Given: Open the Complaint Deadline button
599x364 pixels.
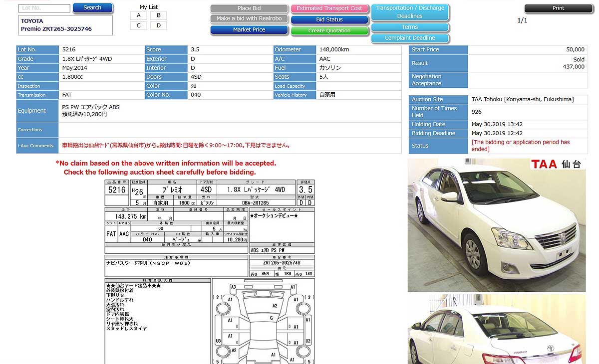Looking at the screenshot, I should tap(410, 38).
